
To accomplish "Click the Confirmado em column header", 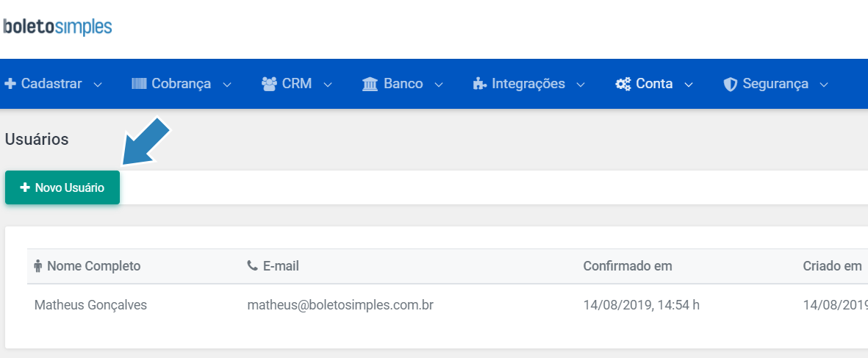I will 628,266.
